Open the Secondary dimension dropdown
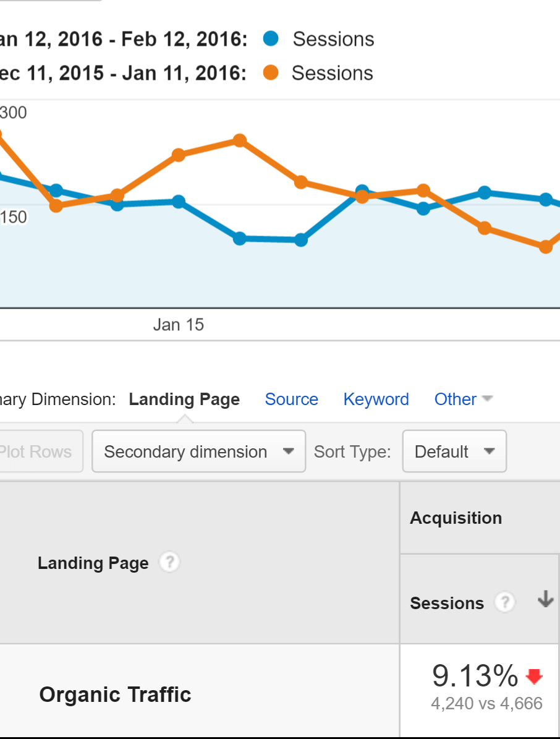 pyautogui.click(x=198, y=451)
